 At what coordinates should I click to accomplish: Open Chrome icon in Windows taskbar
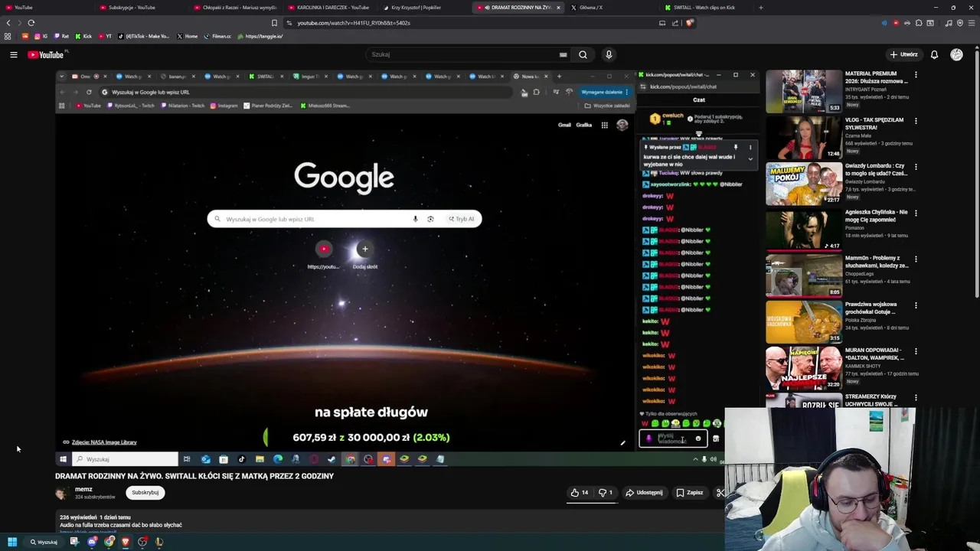coord(109,542)
